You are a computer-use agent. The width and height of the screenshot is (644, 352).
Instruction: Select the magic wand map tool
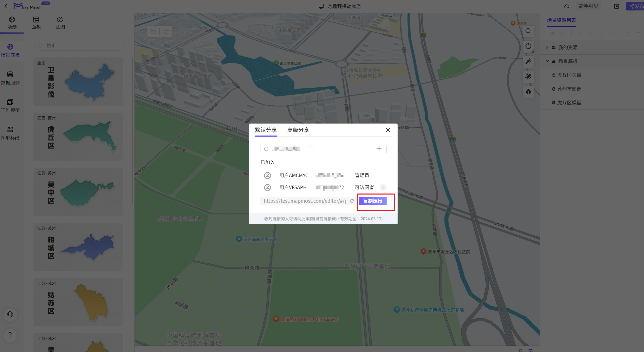tap(528, 61)
